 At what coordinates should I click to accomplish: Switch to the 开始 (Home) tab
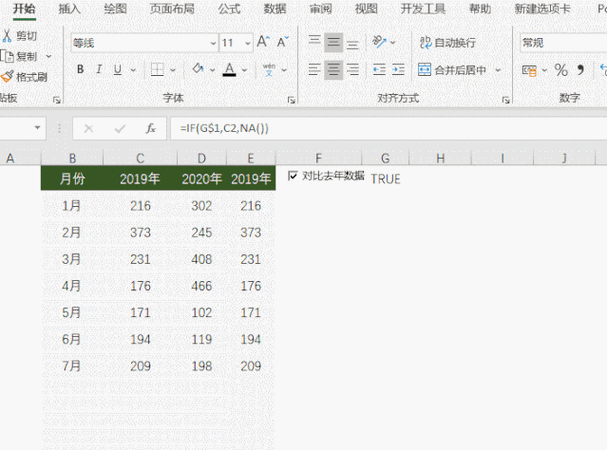coord(24,9)
